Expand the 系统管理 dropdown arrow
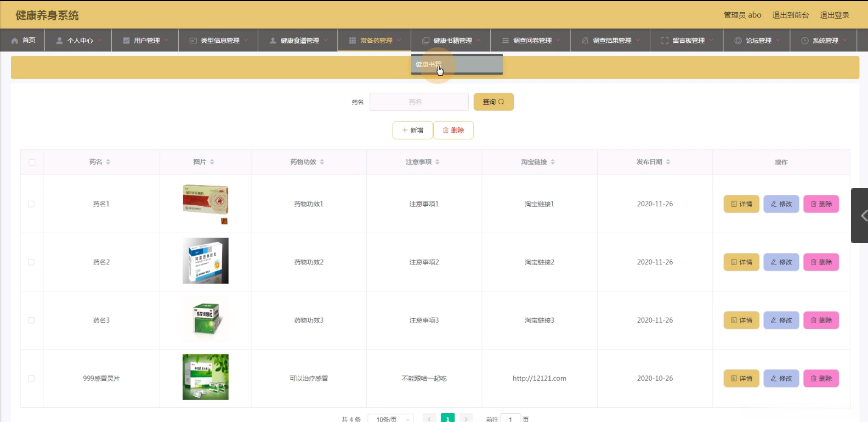The width and height of the screenshot is (868, 422). pyautogui.click(x=845, y=40)
